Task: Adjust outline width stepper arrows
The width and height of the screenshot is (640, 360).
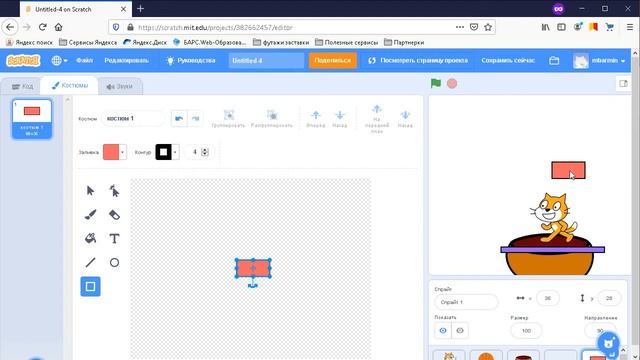Action: click(x=205, y=152)
